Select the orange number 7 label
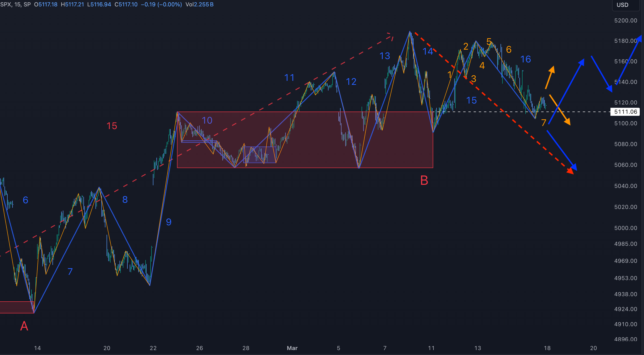The image size is (644, 355). [x=543, y=123]
